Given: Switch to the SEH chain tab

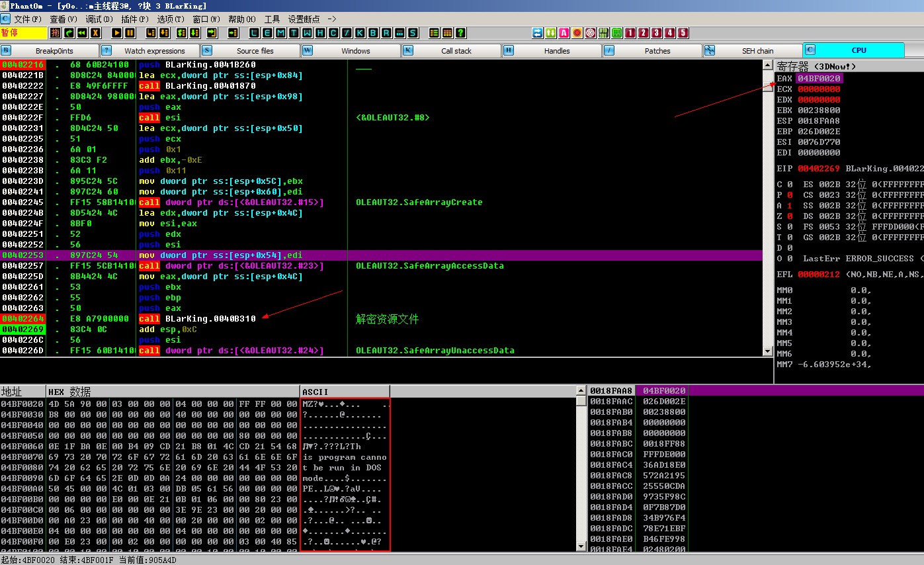Looking at the screenshot, I should point(753,51).
